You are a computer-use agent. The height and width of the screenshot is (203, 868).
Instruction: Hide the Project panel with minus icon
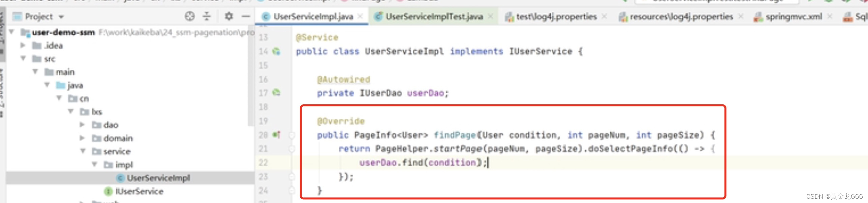246,16
